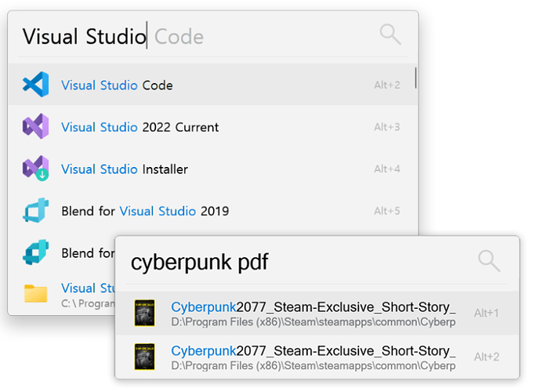The height and width of the screenshot is (392, 533).
Task: Click the Visual Studio Installer icon
Action: click(x=36, y=169)
